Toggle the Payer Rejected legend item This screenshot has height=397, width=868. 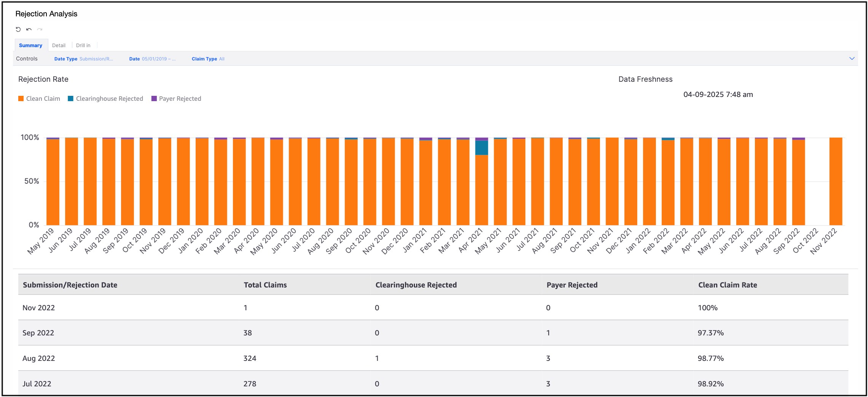point(176,98)
